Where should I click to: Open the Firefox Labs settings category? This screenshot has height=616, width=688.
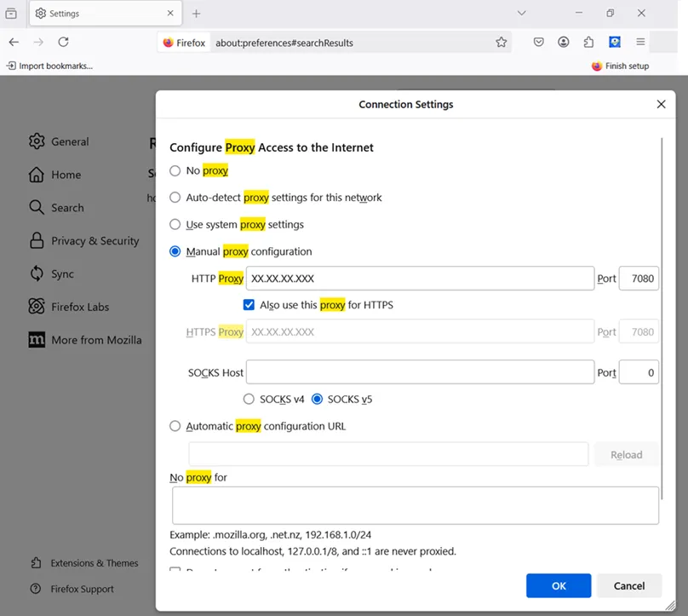click(x=69, y=307)
